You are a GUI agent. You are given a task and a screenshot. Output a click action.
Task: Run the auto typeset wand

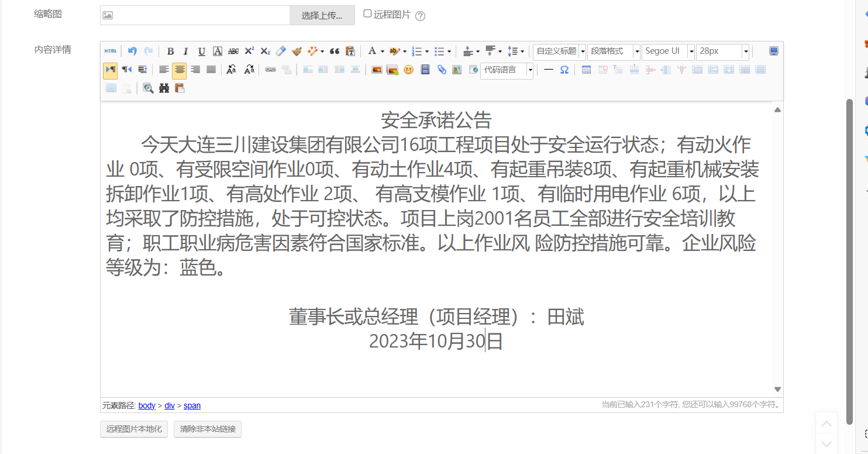(313, 51)
